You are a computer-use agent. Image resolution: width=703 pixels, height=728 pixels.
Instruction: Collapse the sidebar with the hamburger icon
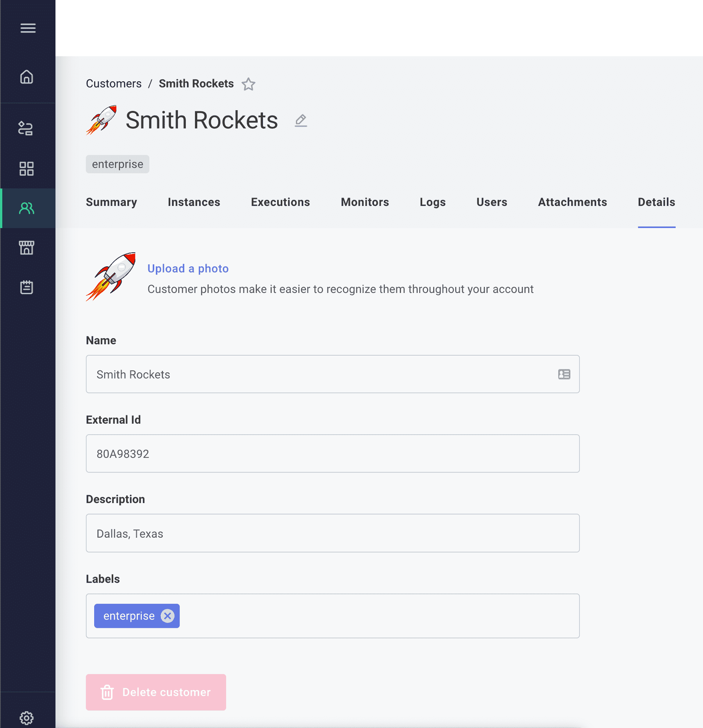(28, 28)
